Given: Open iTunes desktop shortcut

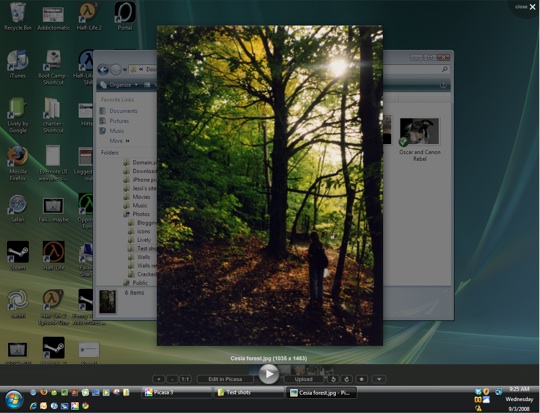Looking at the screenshot, I should point(18,64).
